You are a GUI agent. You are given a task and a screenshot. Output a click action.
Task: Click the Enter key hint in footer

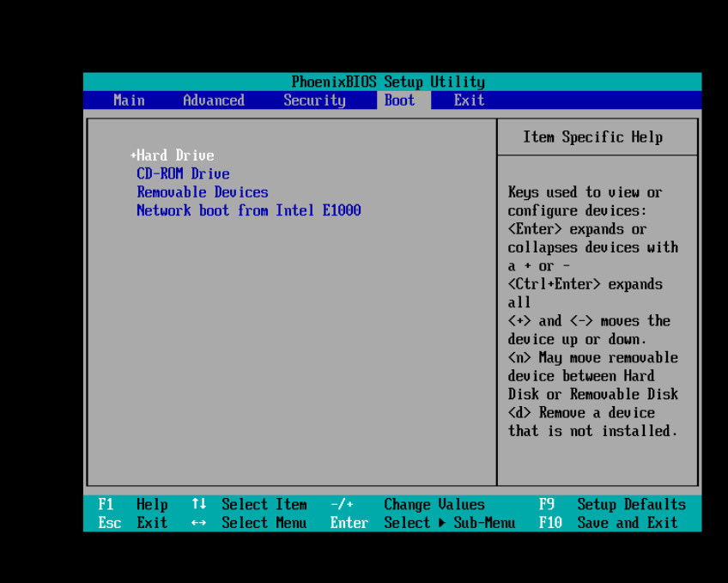pyautogui.click(x=349, y=523)
